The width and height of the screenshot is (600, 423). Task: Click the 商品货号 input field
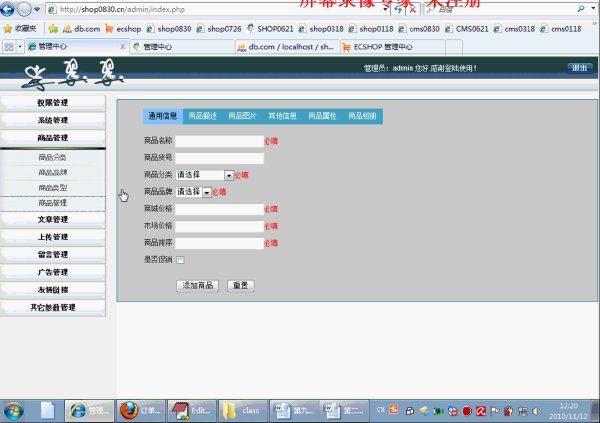(220, 158)
